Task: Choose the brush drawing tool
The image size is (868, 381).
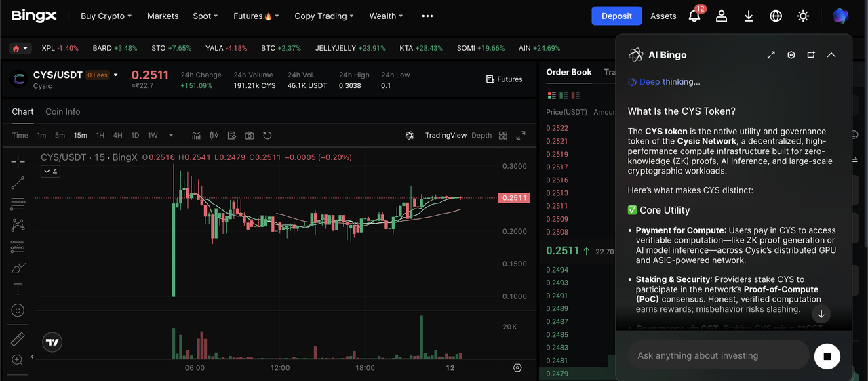Action: (18, 268)
